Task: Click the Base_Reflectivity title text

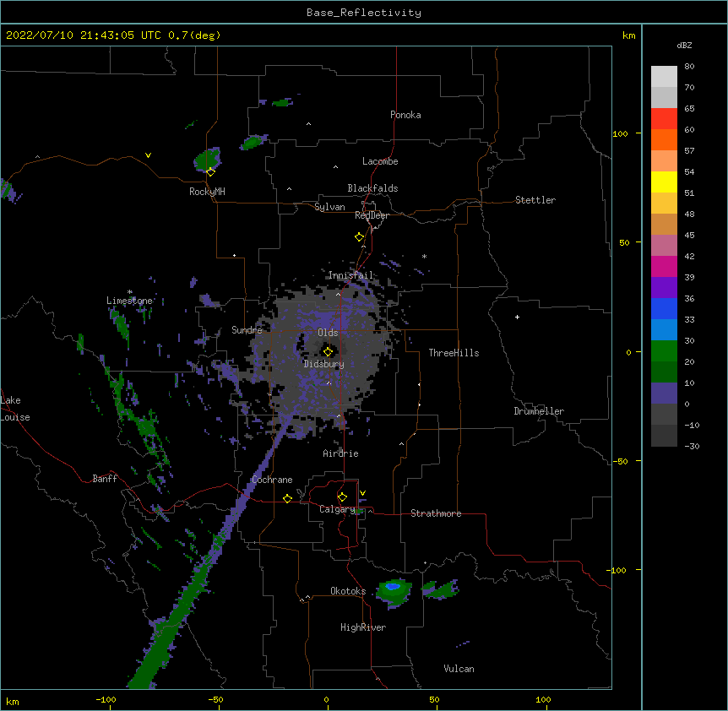Action: pyautogui.click(x=364, y=13)
